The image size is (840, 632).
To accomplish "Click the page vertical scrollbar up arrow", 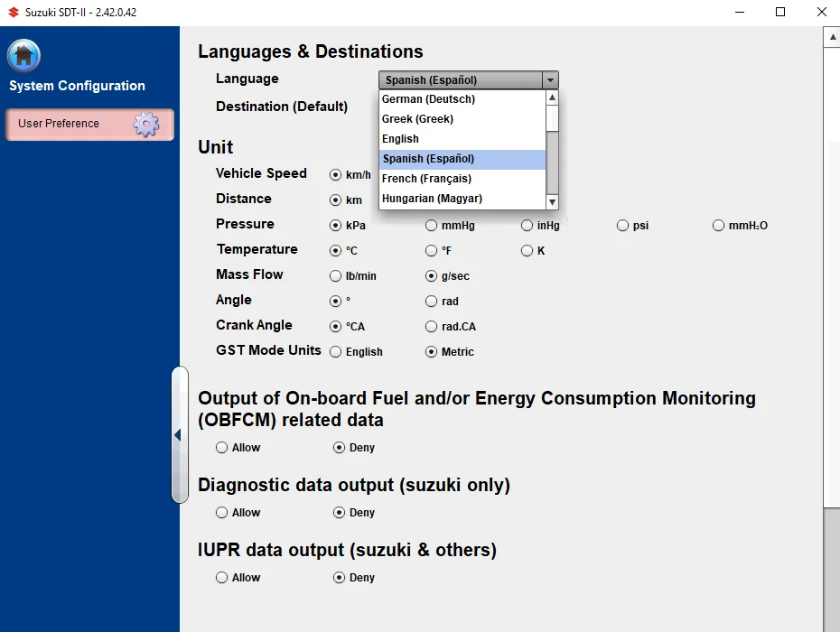I will (832, 36).
